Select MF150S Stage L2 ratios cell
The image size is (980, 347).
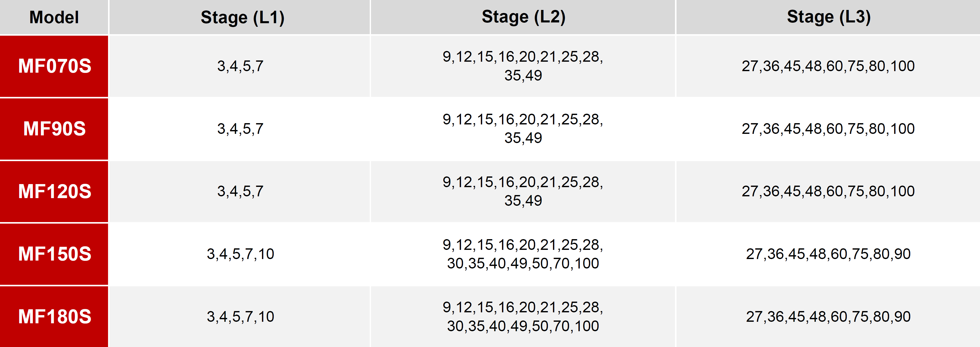[x=523, y=254]
